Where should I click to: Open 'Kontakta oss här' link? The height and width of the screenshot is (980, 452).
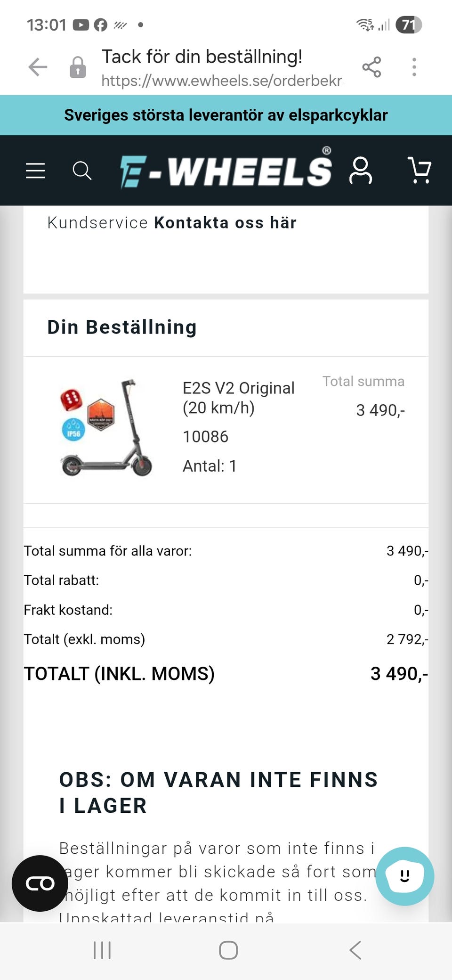[x=225, y=222]
